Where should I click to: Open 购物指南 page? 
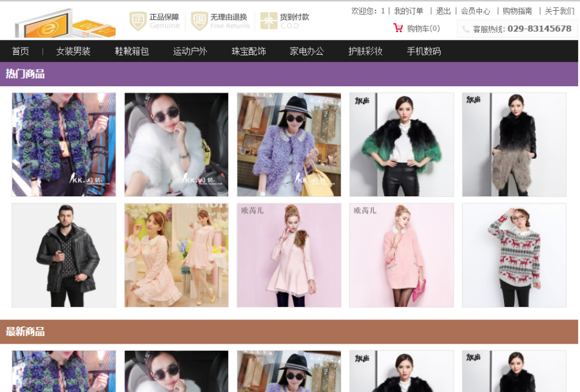[x=517, y=11]
